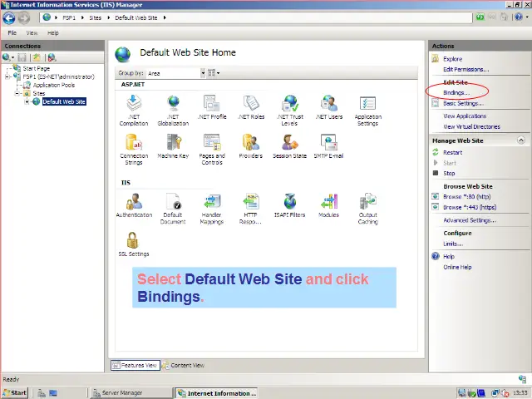This screenshot has width=532, height=399.
Task: Open the view mode dropdown beside Group by
Action: click(214, 73)
